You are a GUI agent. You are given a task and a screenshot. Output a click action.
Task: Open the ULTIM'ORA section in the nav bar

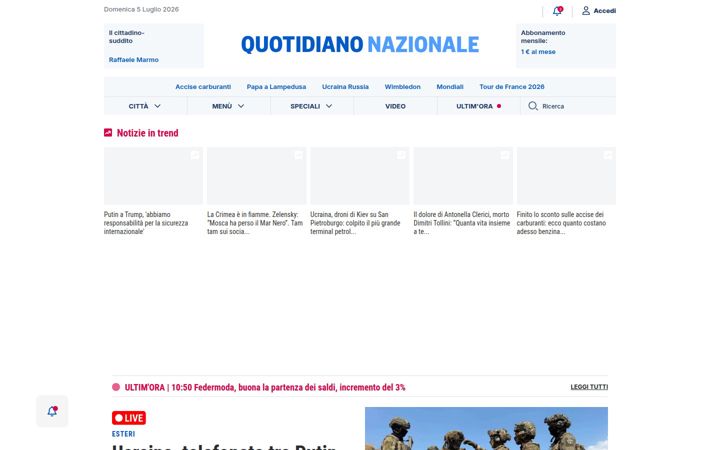[478, 106]
